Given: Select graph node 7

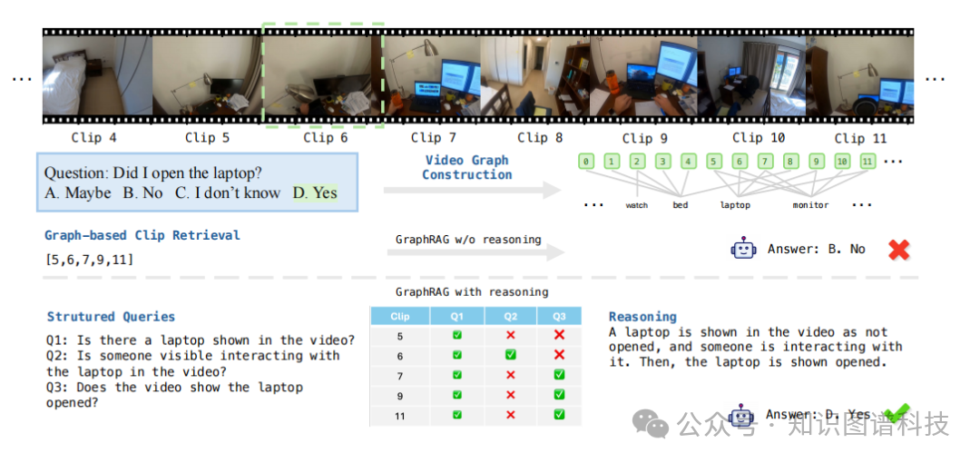Looking at the screenshot, I should 765,162.
